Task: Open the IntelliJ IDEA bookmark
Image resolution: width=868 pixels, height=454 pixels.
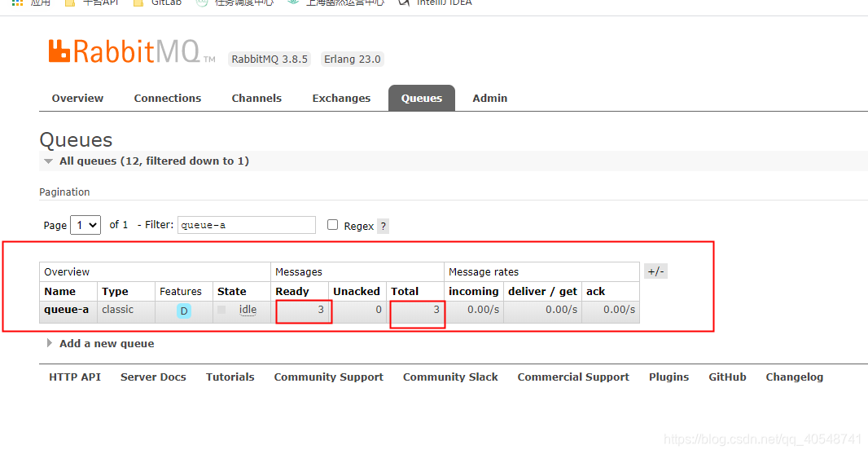Action: click(435, 2)
